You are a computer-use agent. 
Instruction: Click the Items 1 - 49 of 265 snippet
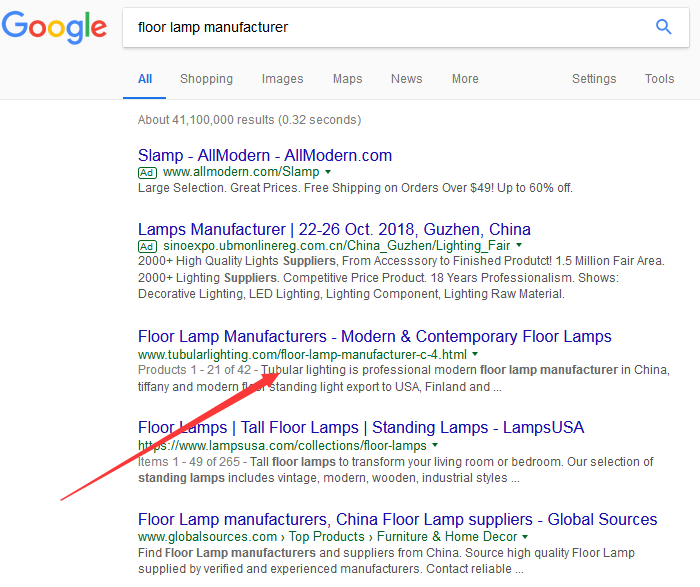(x=396, y=470)
